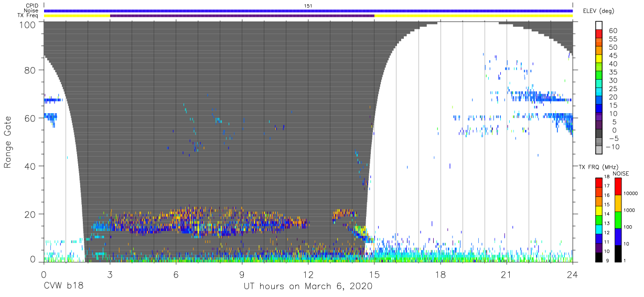Viewport: 644px width, 297px height.
Task: Click the 20 tick on the Range Gate axis
Action: [30, 214]
